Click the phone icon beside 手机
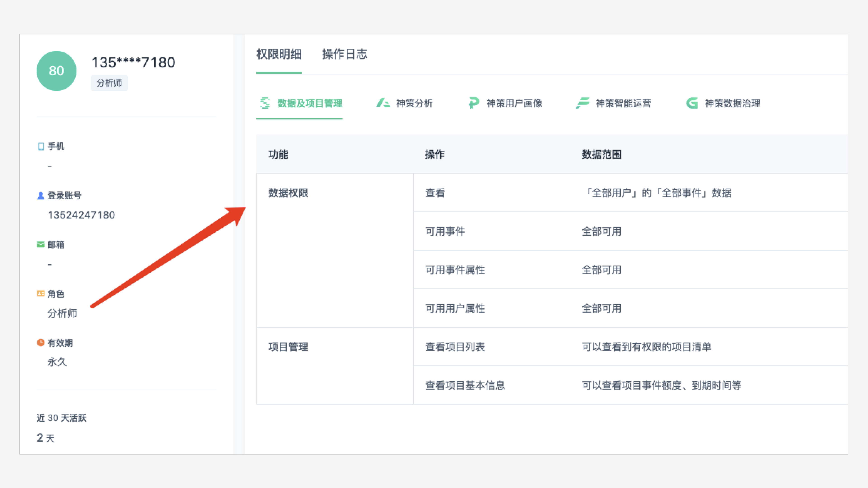 (x=41, y=146)
